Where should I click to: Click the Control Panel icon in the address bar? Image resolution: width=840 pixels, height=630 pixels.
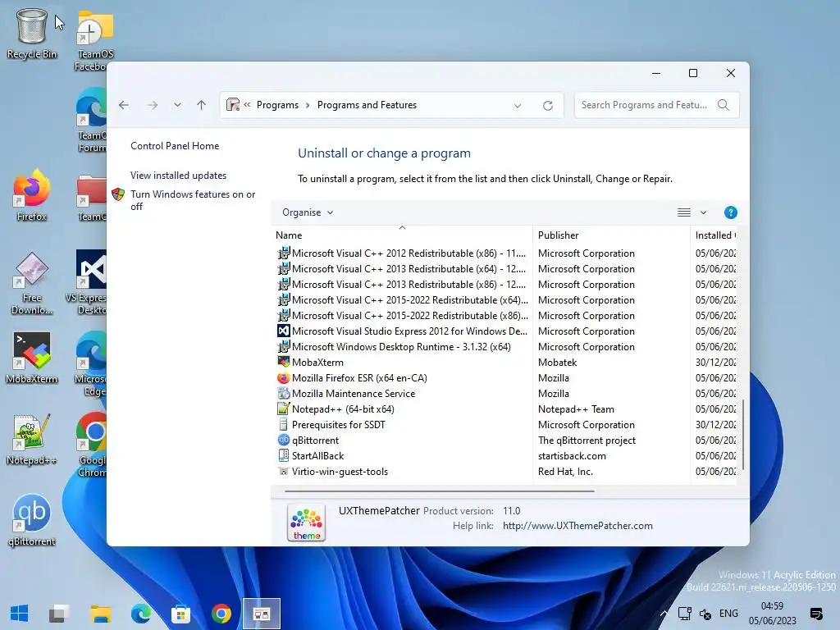[233, 105]
